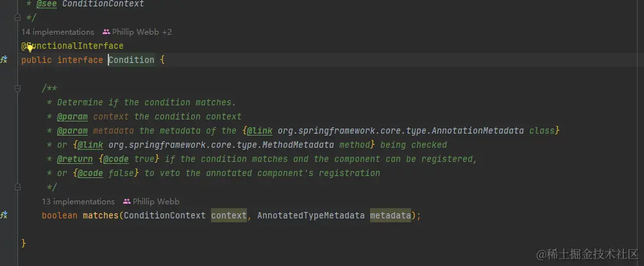This screenshot has width=644, height=266.
Task: Click the matches method name
Action: 101,215
